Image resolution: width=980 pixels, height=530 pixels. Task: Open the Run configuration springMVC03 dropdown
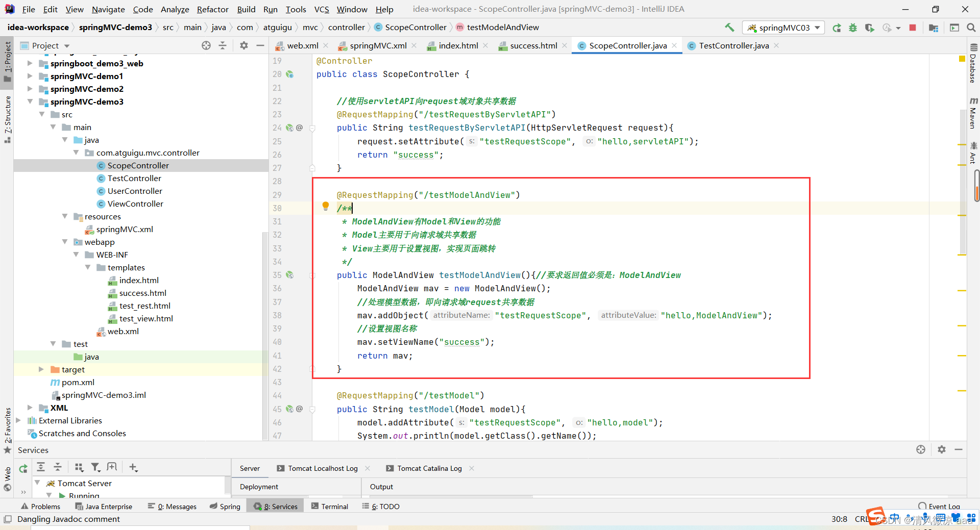(x=784, y=28)
